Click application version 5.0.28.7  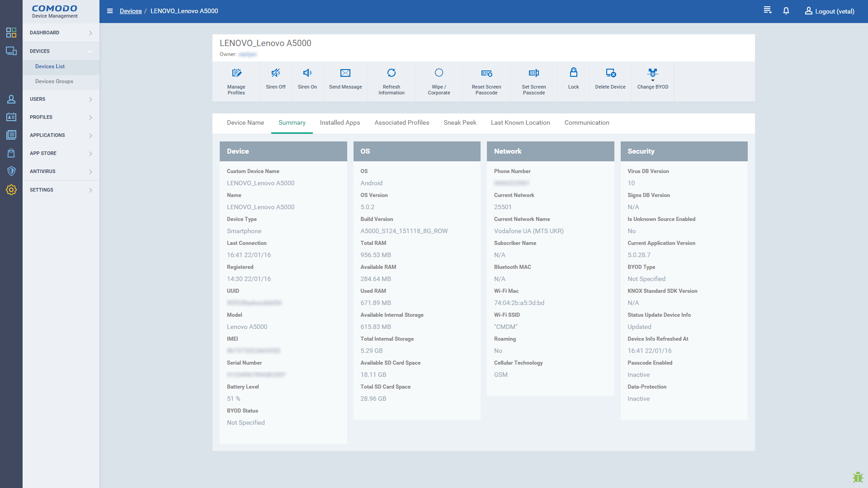pyautogui.click(x=639, y=255)
